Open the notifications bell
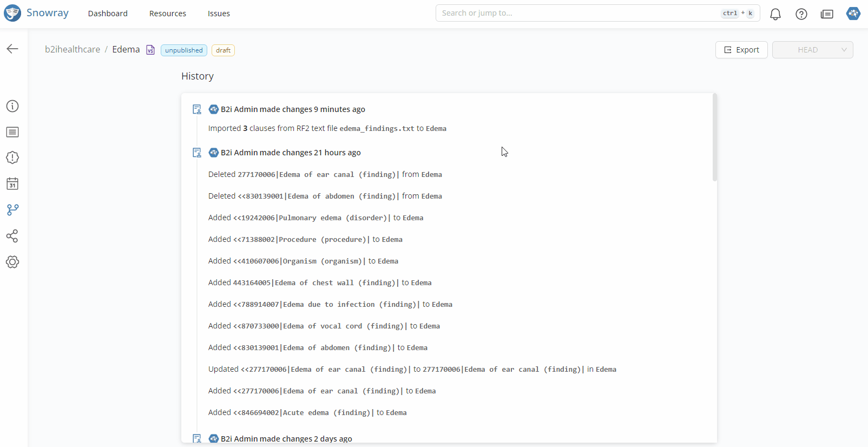The image size is (868, 447). 775,14
